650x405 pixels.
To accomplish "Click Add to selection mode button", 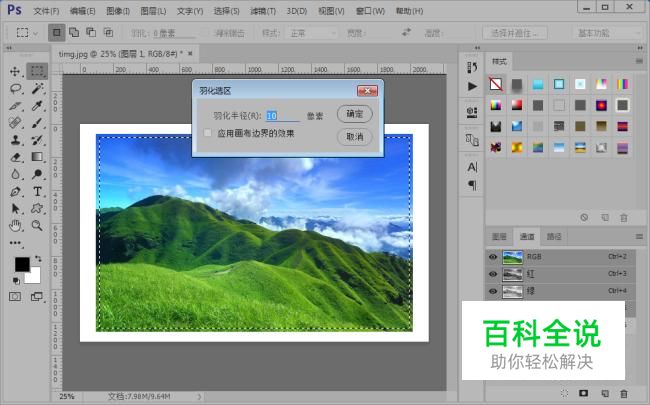I will click(74, 32).
